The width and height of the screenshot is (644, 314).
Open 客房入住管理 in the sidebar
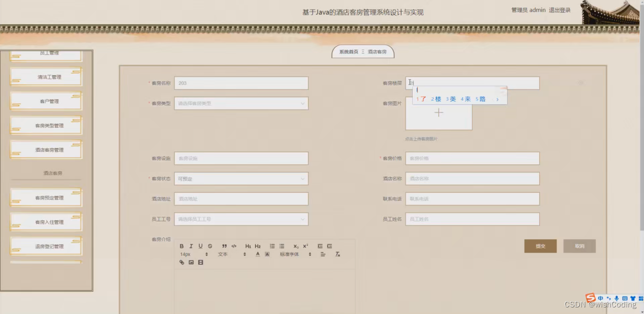(x=46, y=222)
